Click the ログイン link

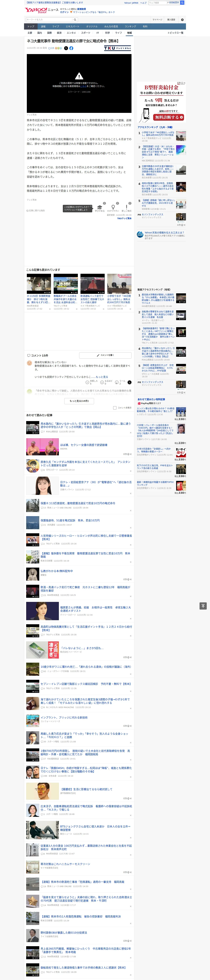(64, 12)
